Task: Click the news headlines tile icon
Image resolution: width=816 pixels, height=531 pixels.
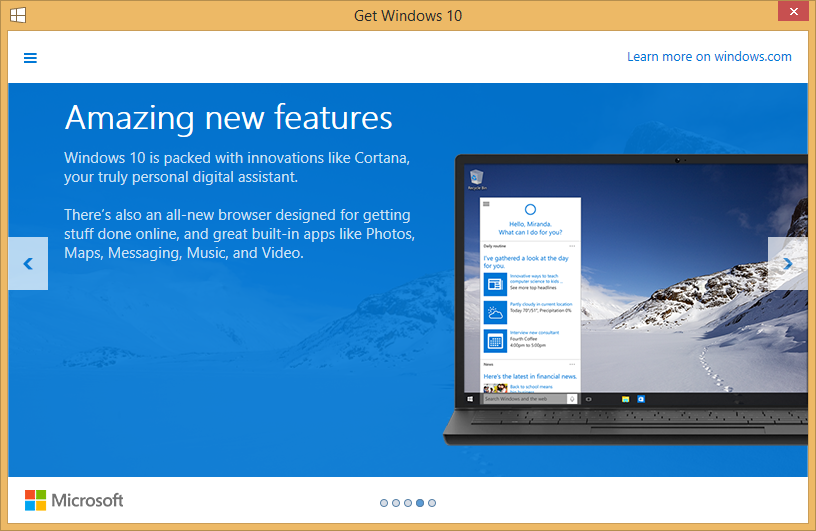Action: 494,282
